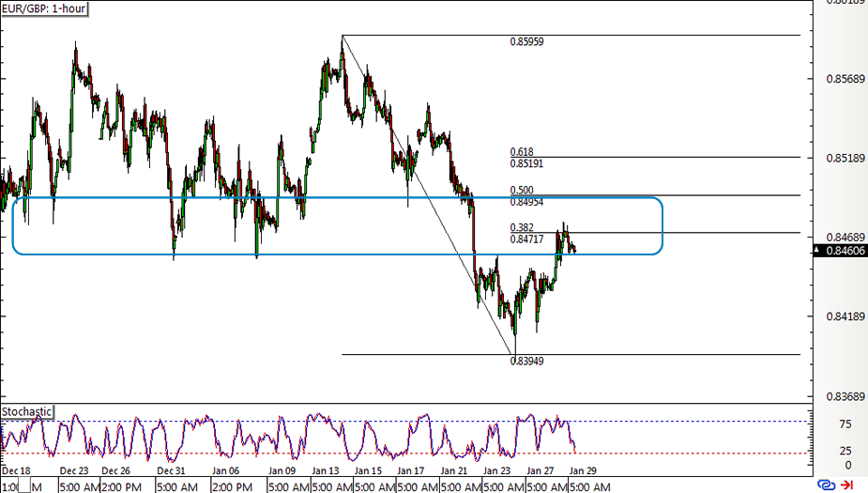The height and width of the screenshot is (493, 868).
Task: Select the Stochastic indicator label
Action: pos(26,411)
